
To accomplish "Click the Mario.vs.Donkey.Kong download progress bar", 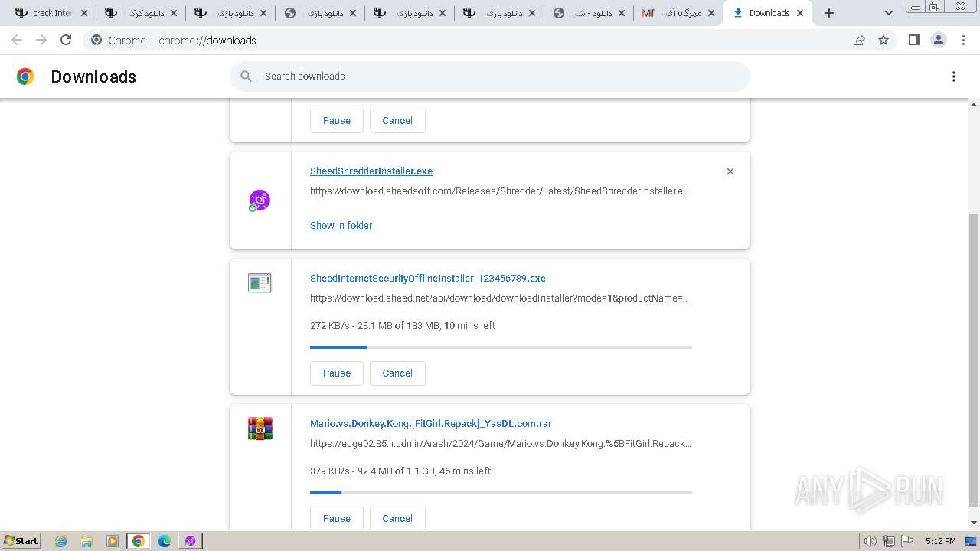I will [x=501, y=493].
